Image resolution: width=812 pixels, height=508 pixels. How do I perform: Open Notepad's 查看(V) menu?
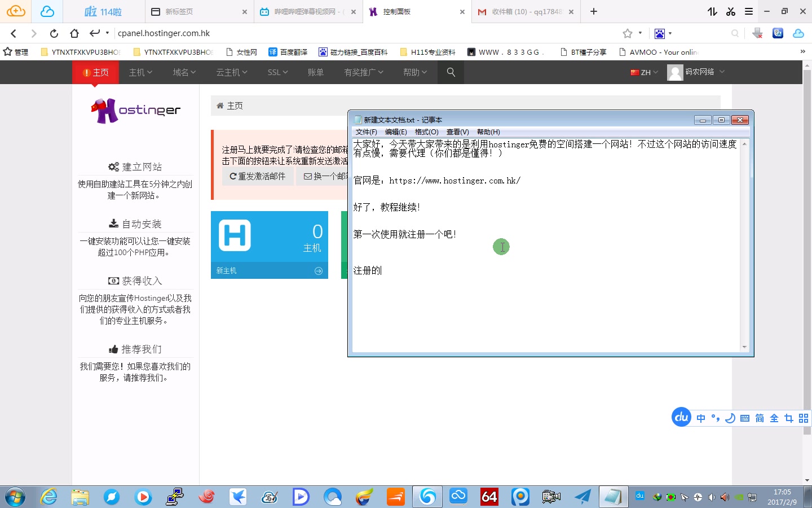click(x=457, y=132)
